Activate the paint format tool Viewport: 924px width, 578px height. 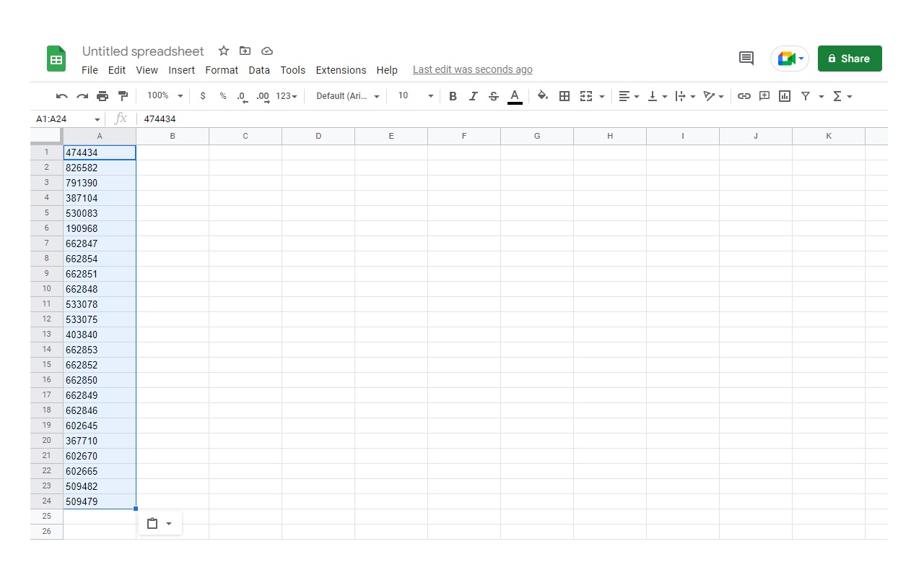123,96
